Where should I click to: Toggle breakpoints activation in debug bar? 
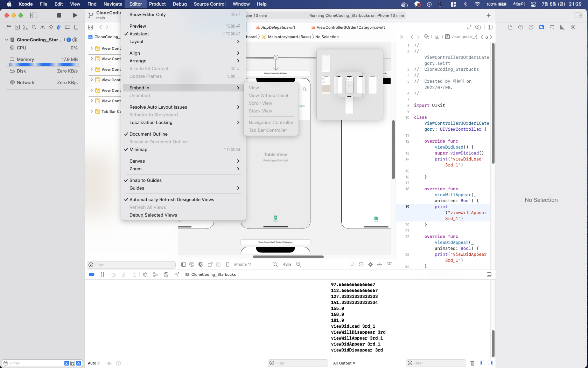point(92,275)
